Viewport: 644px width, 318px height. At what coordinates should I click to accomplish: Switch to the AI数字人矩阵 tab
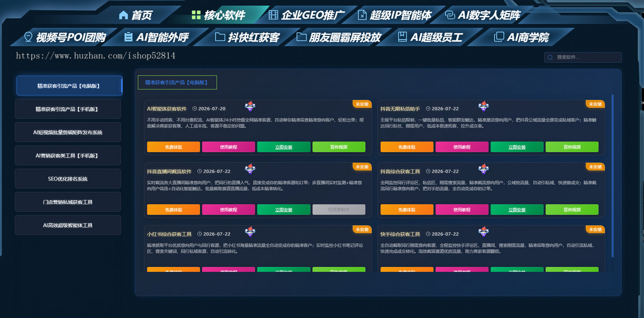(482, 15)
